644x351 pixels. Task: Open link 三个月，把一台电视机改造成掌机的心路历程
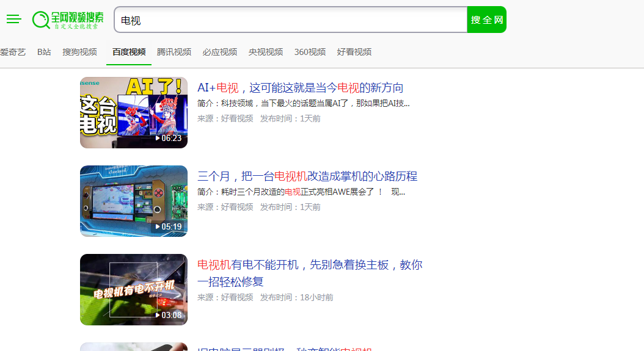click(307, 176)
